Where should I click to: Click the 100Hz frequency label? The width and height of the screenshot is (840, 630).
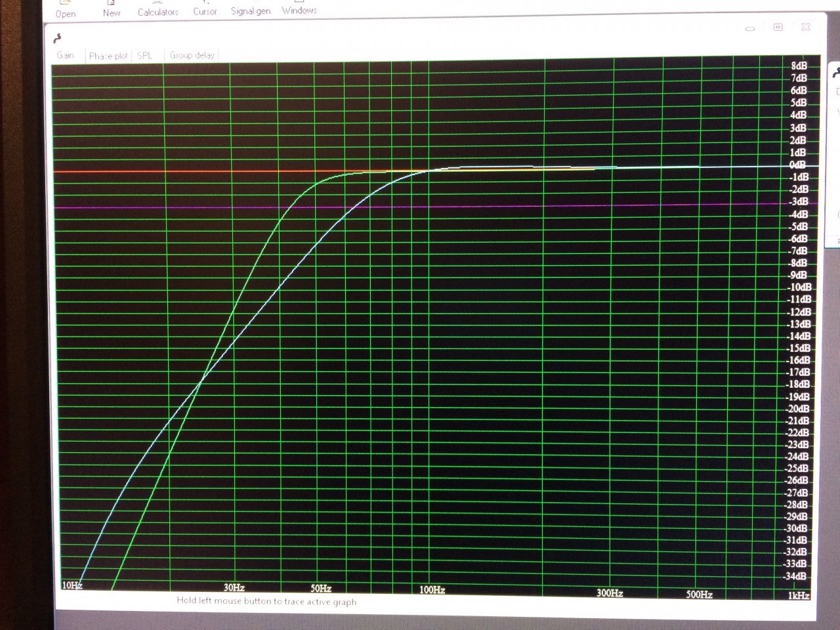coord(432,590)
